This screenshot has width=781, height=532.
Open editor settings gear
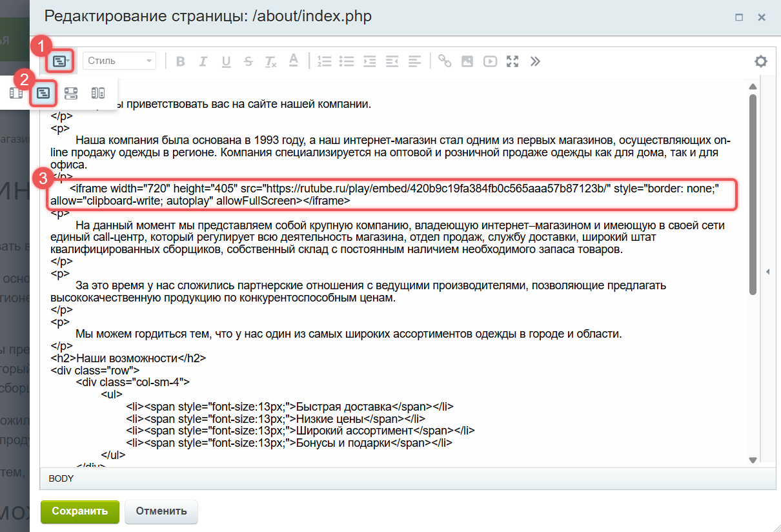pyautogui.click(x=761, y=61)
